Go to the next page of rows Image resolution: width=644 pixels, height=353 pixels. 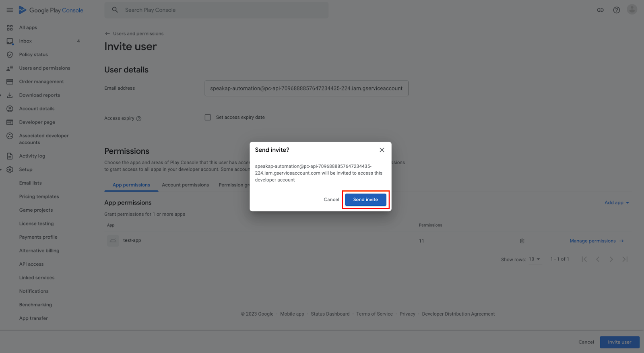pyautogui.click(x=611, y=259)
